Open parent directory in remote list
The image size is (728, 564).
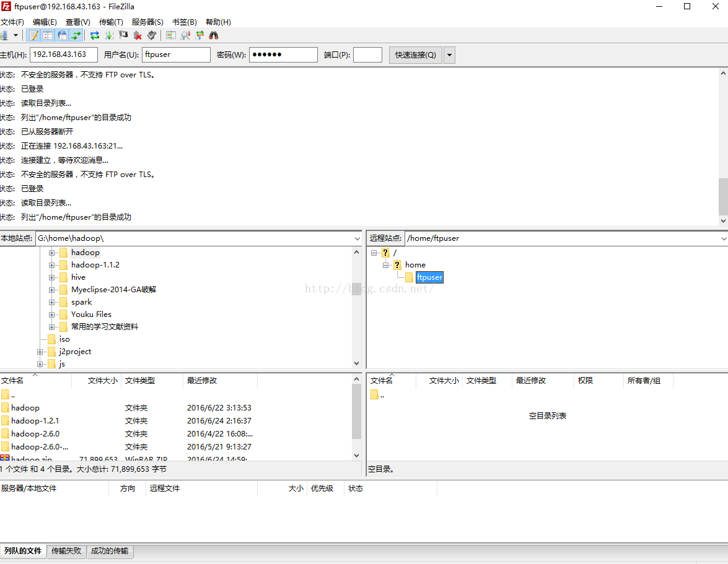coord(377,395)
